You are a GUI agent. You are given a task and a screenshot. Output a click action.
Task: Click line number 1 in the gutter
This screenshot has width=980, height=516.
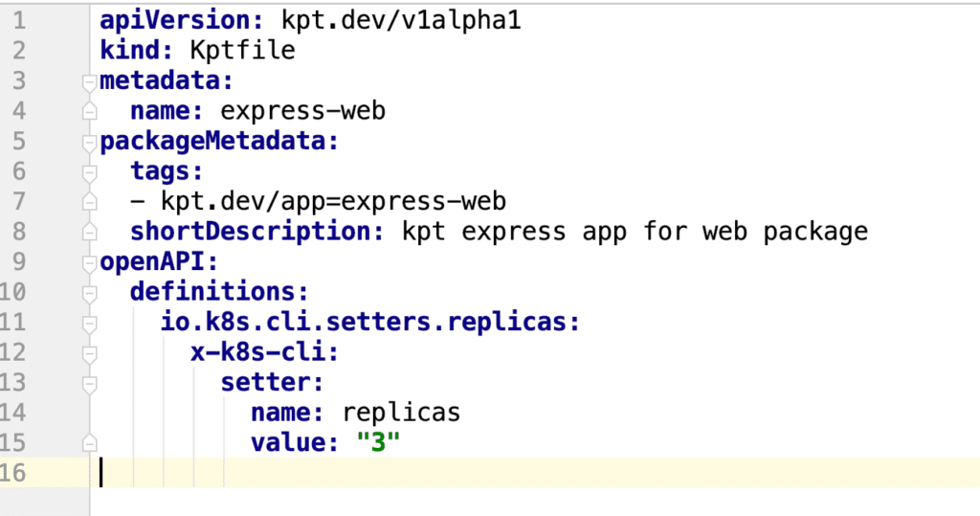19,20
